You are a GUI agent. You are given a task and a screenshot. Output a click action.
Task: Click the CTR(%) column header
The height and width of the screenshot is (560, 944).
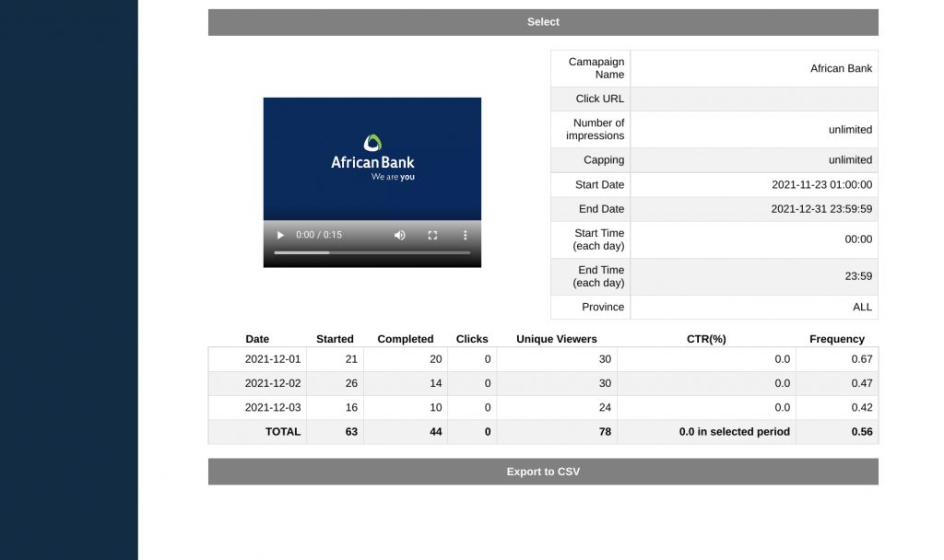point(706,339)
